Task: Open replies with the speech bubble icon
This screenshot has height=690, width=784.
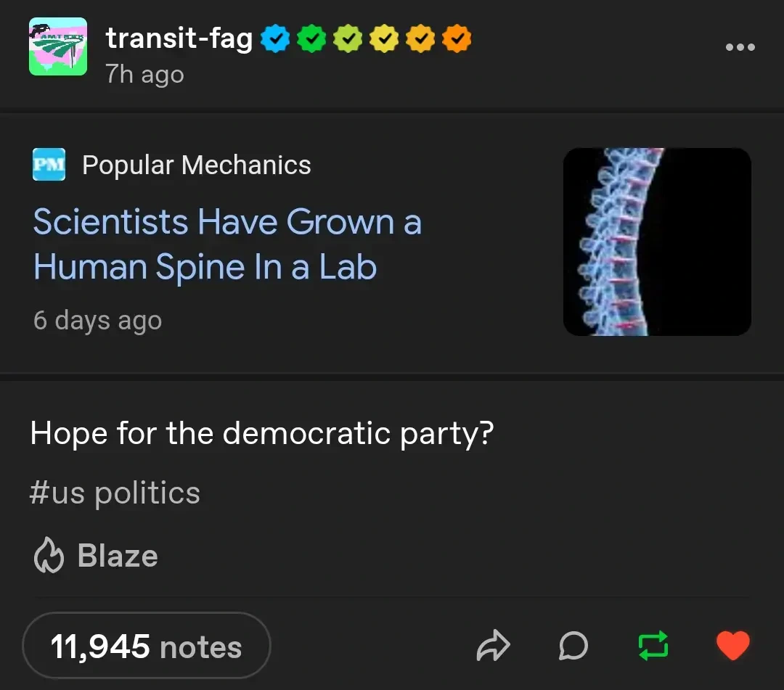Action: pyautogui.click(x=573, y=646)
